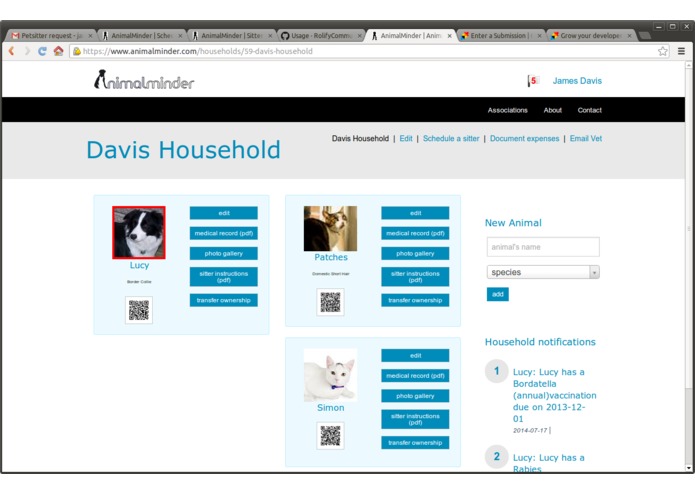Click Lucy's transfer ownership button
Screen dimensions: 695x494
point(223,300)
